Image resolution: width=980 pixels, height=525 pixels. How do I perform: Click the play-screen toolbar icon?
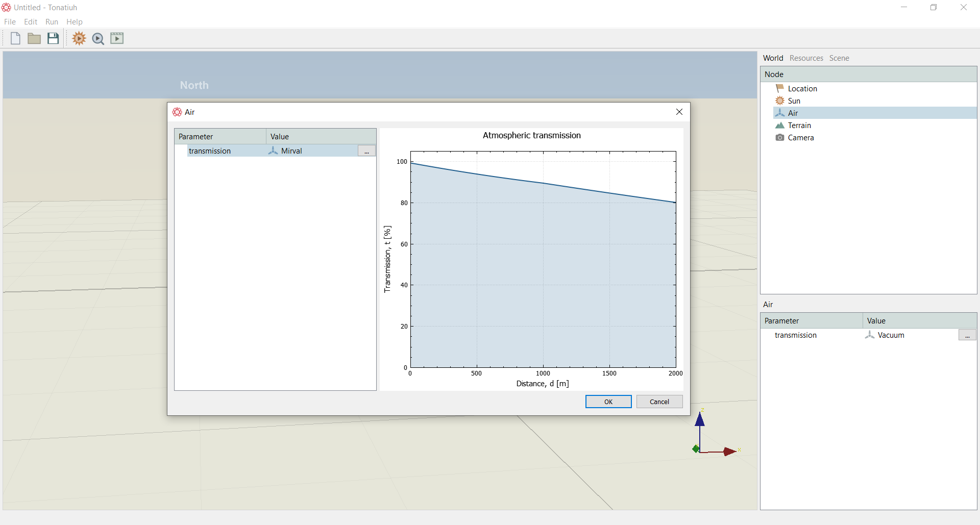click(x=117, y=38)
